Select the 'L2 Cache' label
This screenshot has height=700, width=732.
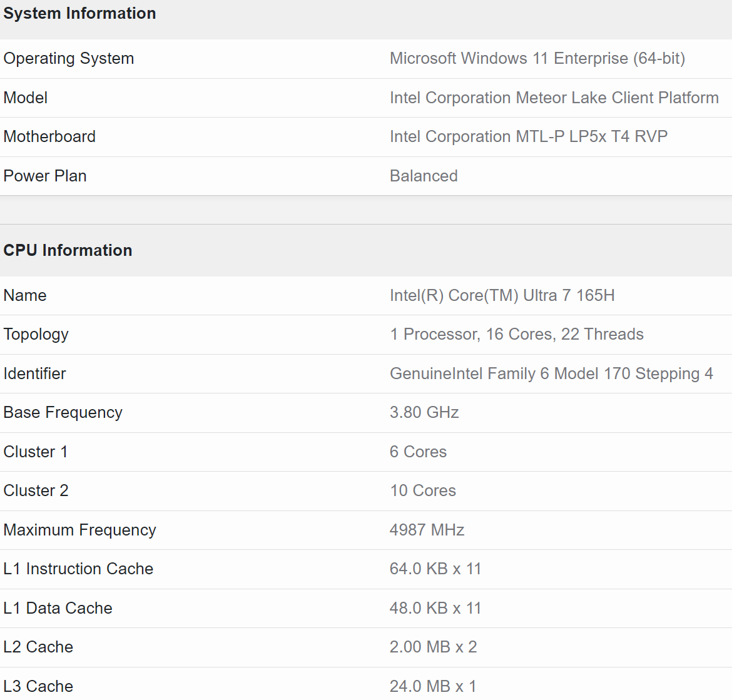(38, 647)
